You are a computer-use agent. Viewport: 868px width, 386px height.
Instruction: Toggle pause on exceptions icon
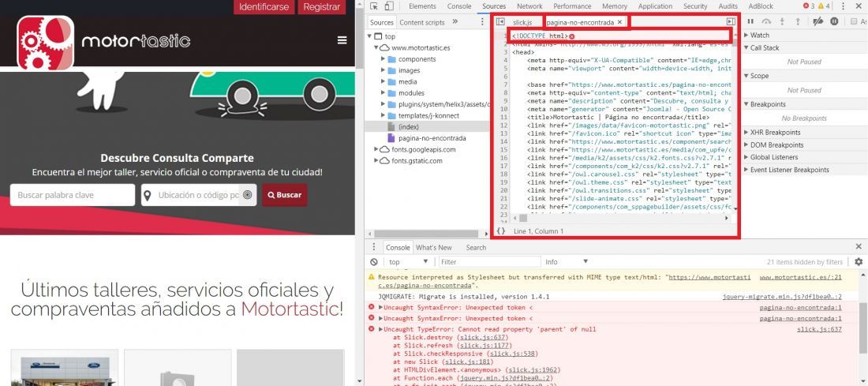coord(834,21)
